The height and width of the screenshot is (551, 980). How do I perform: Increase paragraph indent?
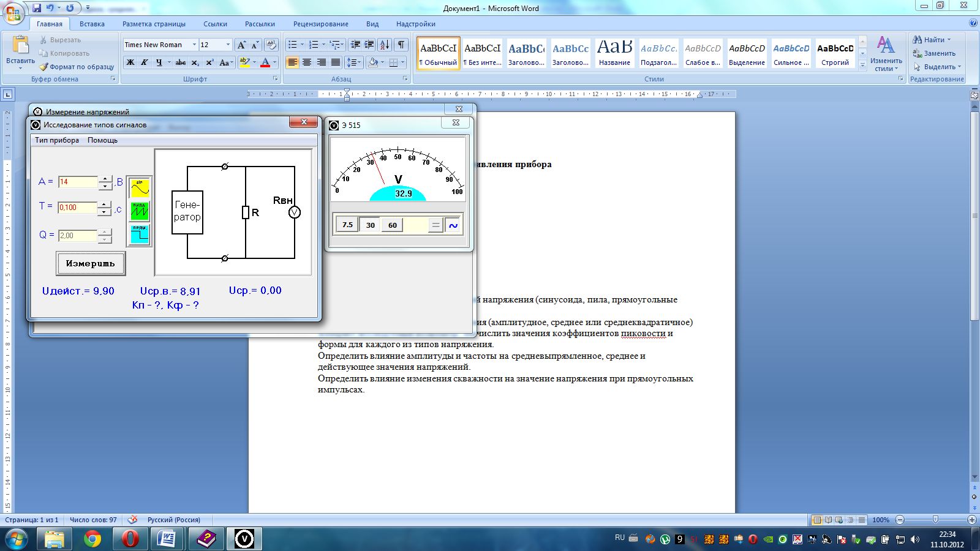tap(369, 45)
